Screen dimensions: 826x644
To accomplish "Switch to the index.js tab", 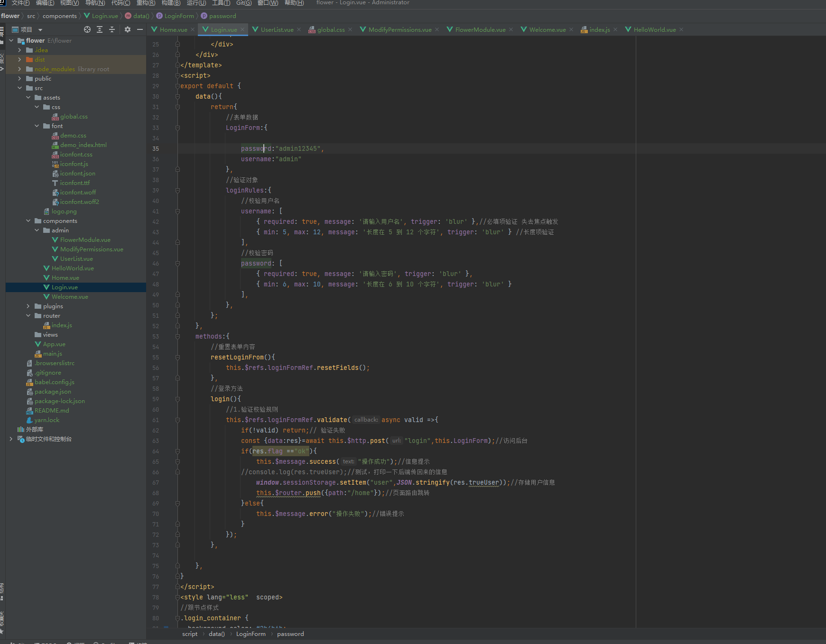I will (600, 29).
